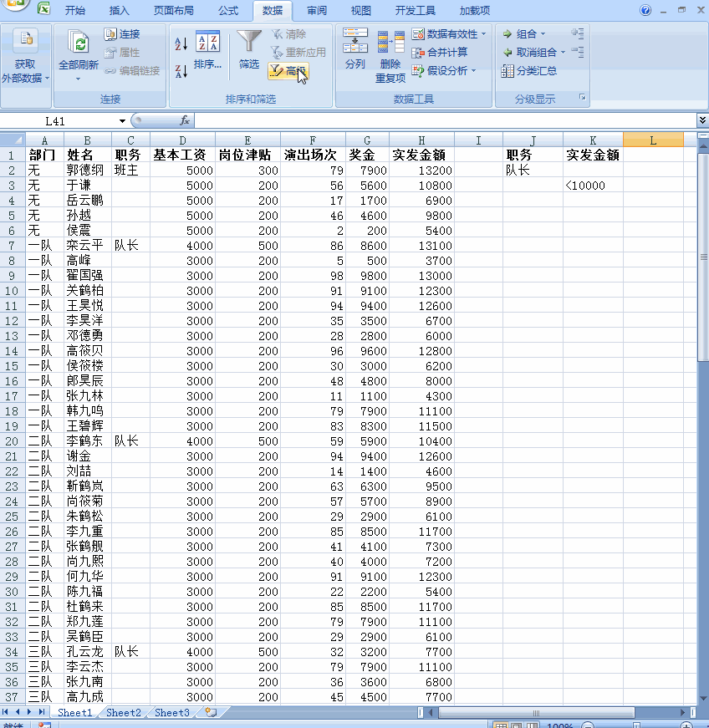Switch to the 视图 (View) tab

coord(360,10)
